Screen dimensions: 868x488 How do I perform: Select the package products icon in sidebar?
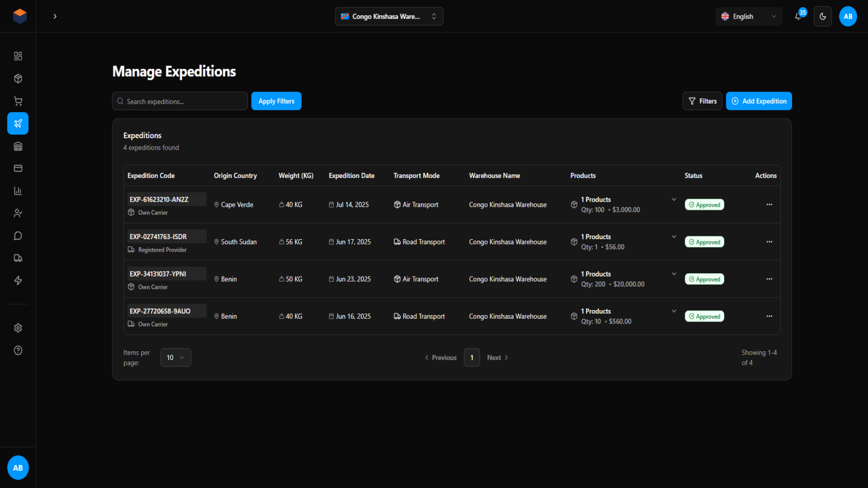pos(17,78)
